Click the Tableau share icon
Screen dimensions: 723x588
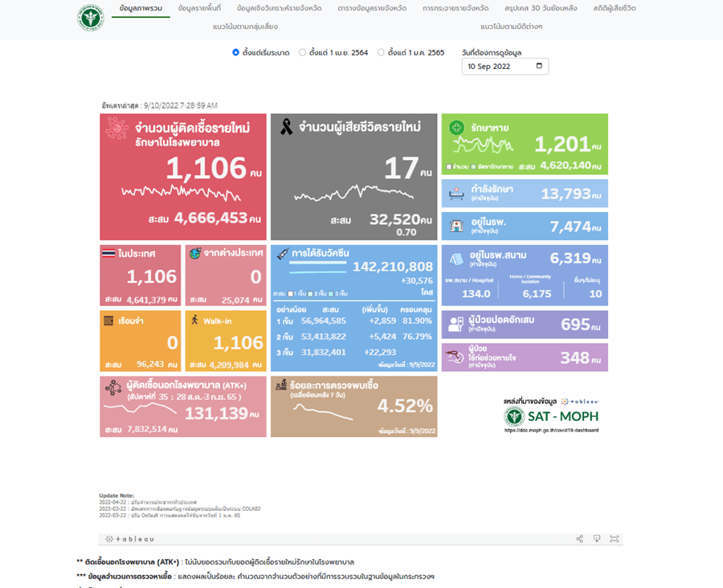pos(579,539)
